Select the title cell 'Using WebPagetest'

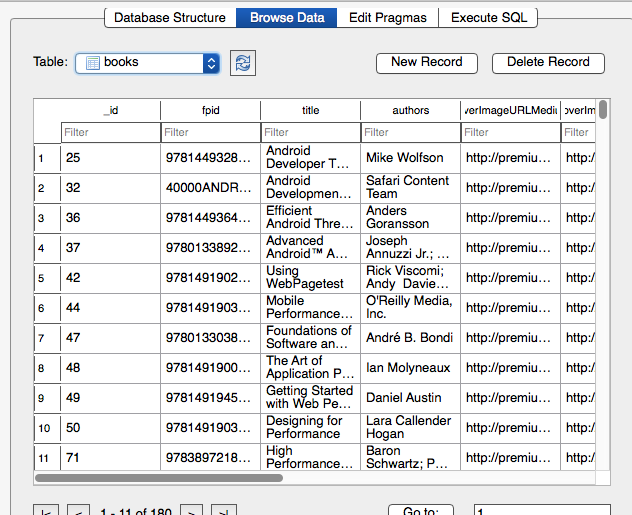point(310,278)
